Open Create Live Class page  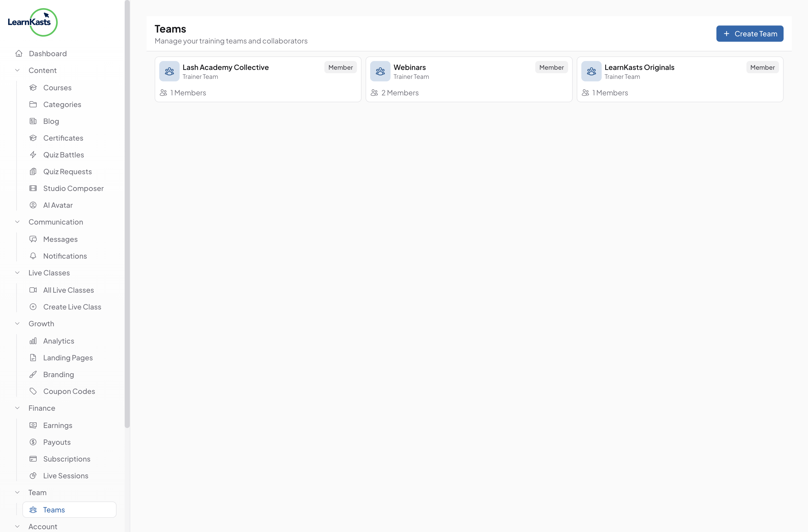click(72, 307)
